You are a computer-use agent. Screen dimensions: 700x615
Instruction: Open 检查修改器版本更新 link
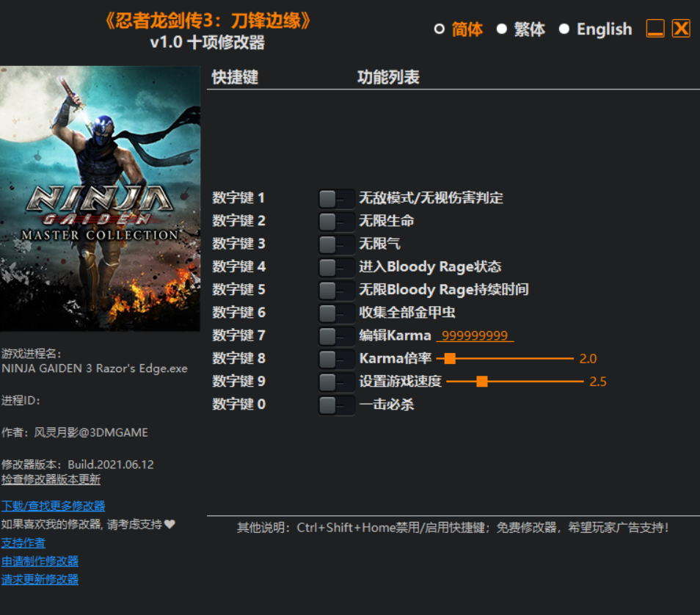coord(51,479)
